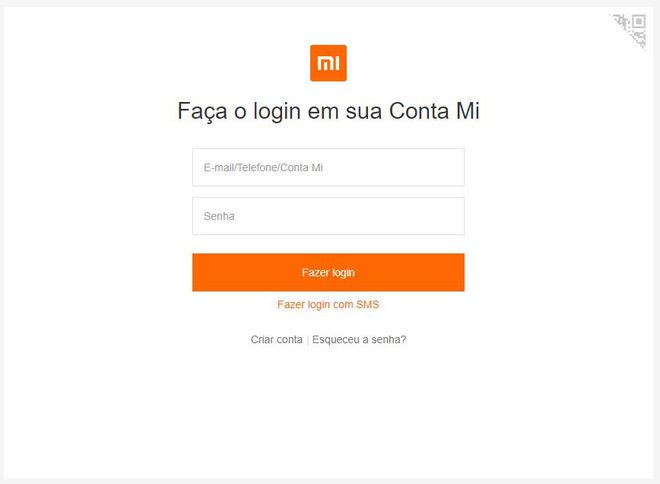Open the Criar conta link
Image resolution: width=660 pixels, height=484 pixels.
tap(277, 339)
